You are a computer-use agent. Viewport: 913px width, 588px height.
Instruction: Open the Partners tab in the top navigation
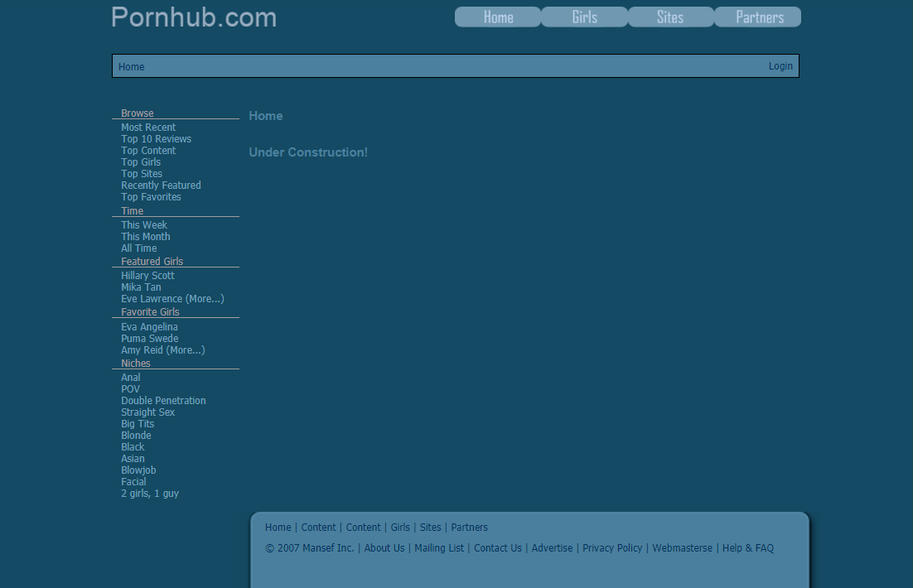(x=757, y=17)
